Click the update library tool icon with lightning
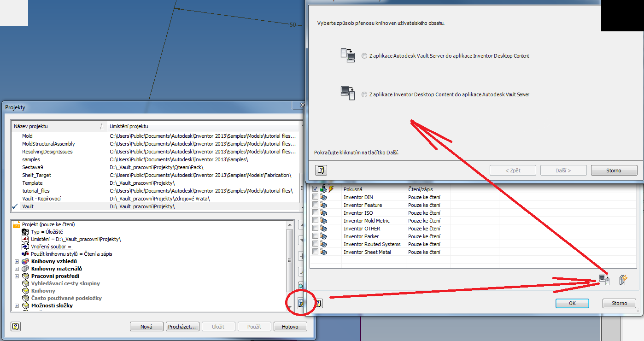Image resolution: width=644 pixels, height=341 pixels. click(x=623, y=279)
